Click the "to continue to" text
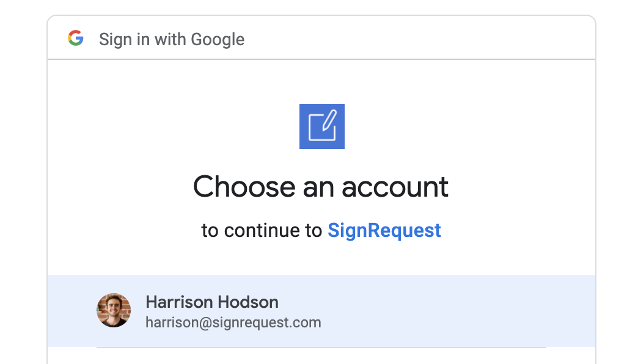 (262, 231)
